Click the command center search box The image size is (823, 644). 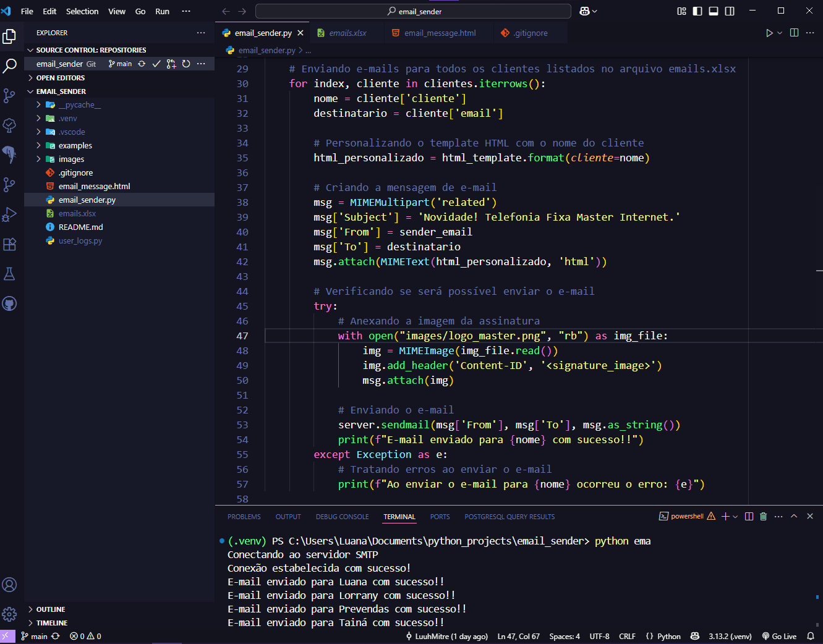click(413, 11)
